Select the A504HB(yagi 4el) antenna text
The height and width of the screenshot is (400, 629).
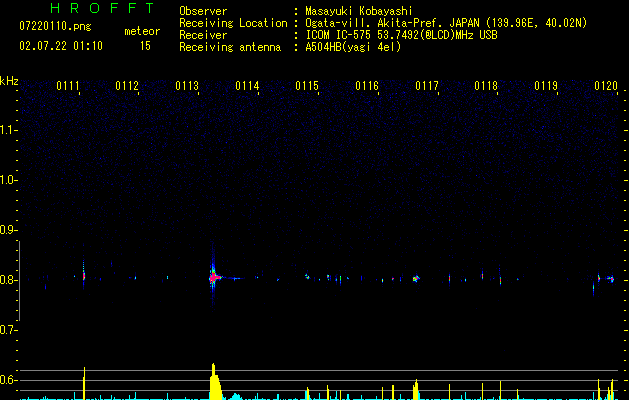tap(353, 47)
